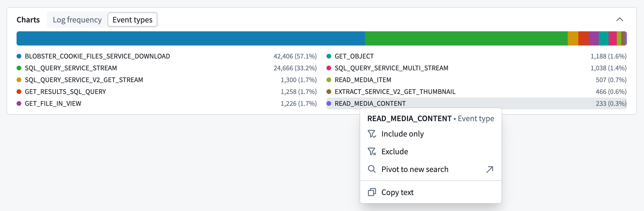Click the Charts panel heading
Screen dimensions: 644x211
pyautogui.click(x=28, y=20)
